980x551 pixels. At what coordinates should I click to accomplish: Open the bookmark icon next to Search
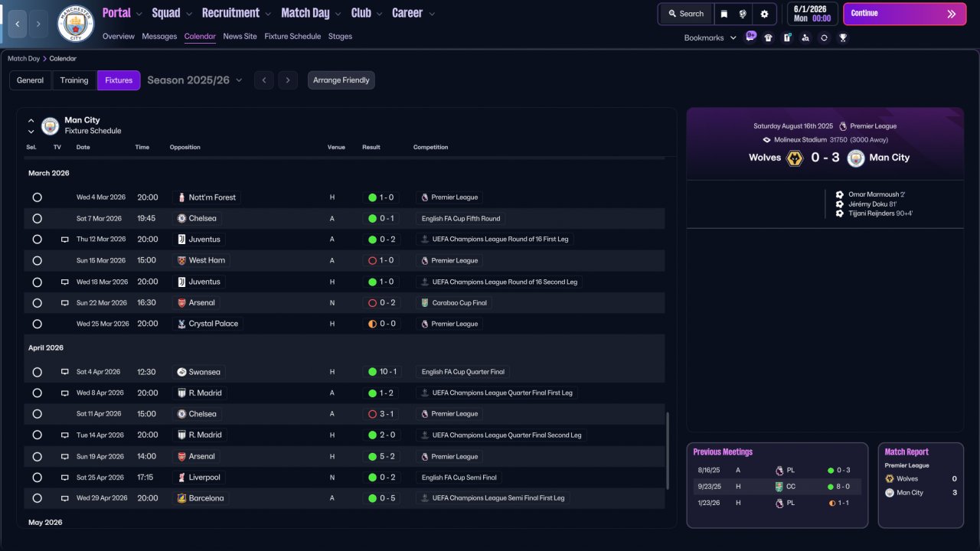[724, 14]
